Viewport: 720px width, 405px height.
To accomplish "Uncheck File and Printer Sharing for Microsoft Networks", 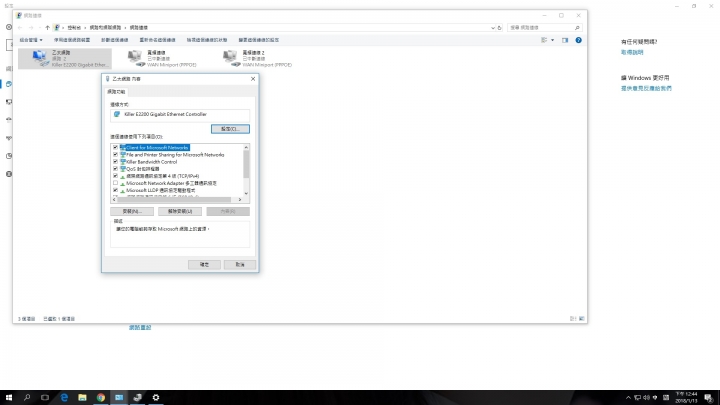I will tap(115, 155).
